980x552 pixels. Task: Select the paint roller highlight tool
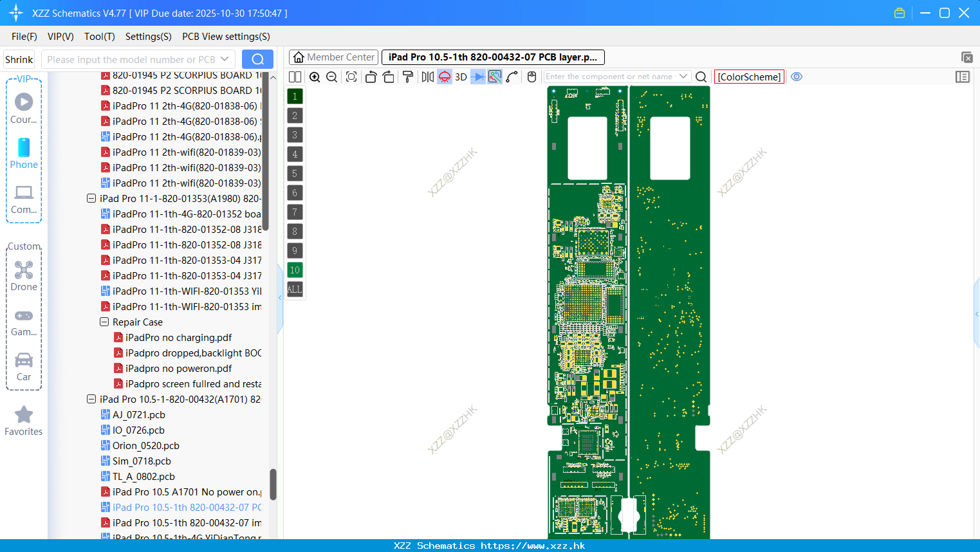(408, 77)
